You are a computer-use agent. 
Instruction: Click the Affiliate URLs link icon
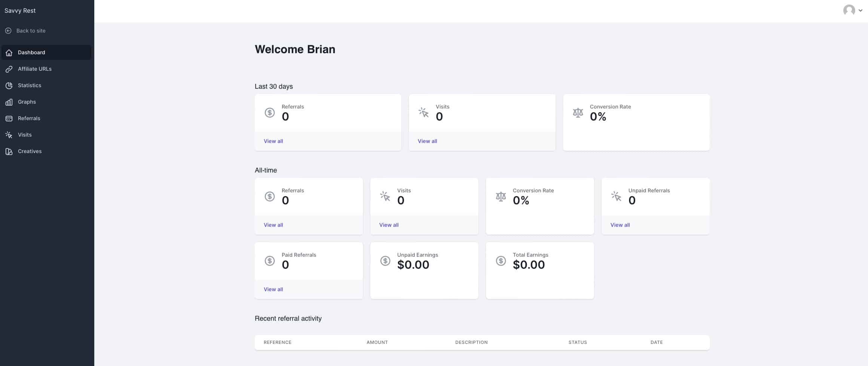click(x=9, y=69)
